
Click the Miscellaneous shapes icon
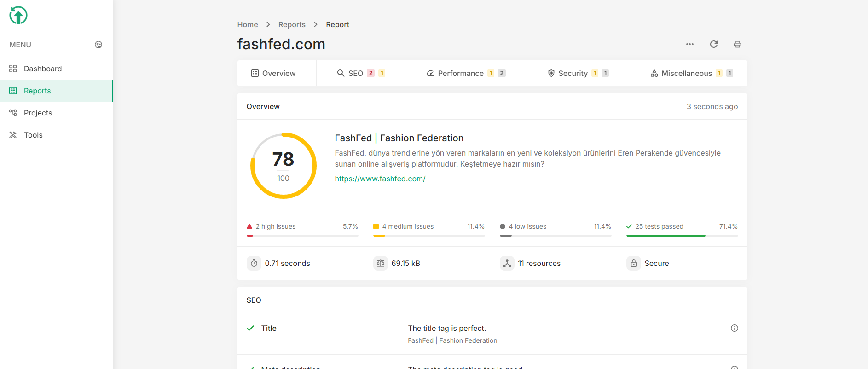pos(654,73)
